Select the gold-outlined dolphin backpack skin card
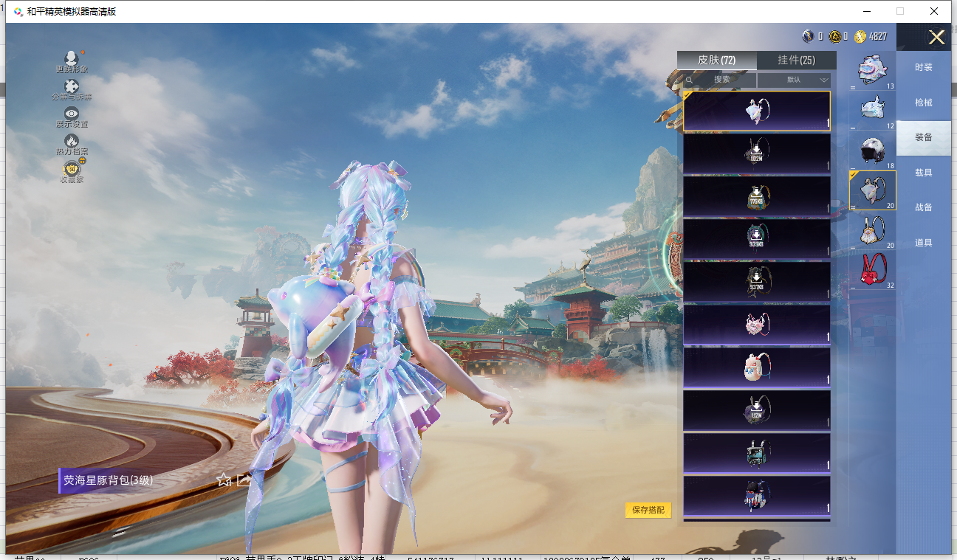The image size is (957, 560). pos(757,111)
